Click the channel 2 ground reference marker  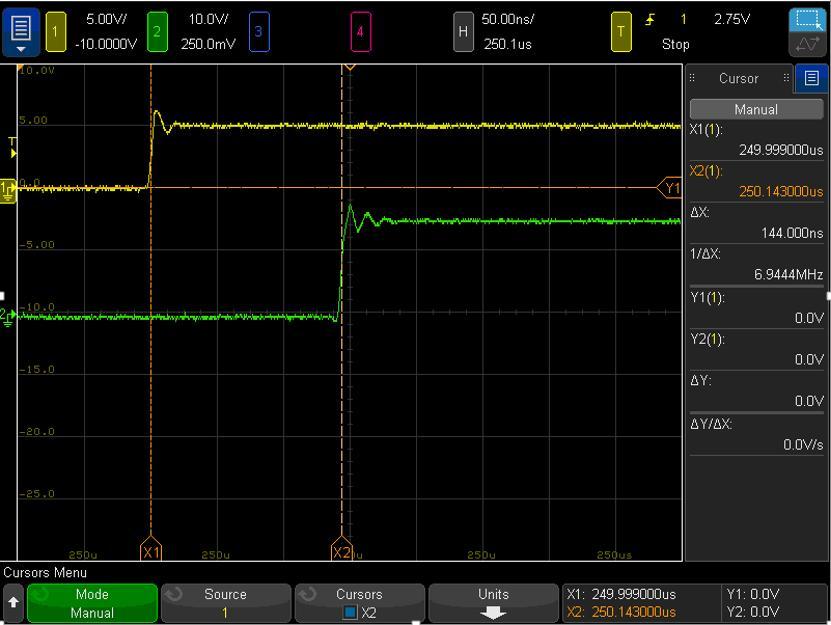coord(7,317)
